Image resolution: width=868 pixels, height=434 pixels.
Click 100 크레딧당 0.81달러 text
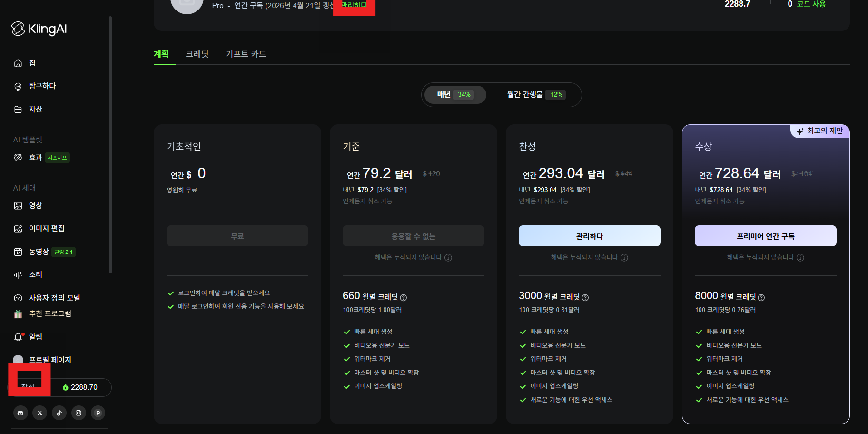(549, 310)
